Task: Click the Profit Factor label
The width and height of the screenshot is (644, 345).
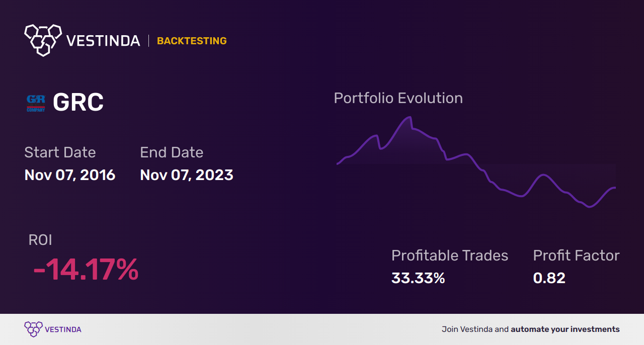Action: pos(576,255)
